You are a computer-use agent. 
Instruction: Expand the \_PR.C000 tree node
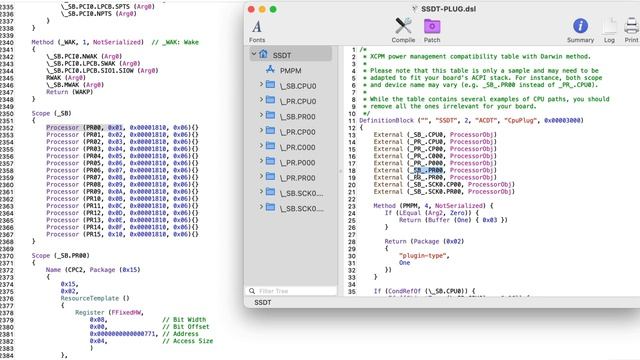click(261, 146)
